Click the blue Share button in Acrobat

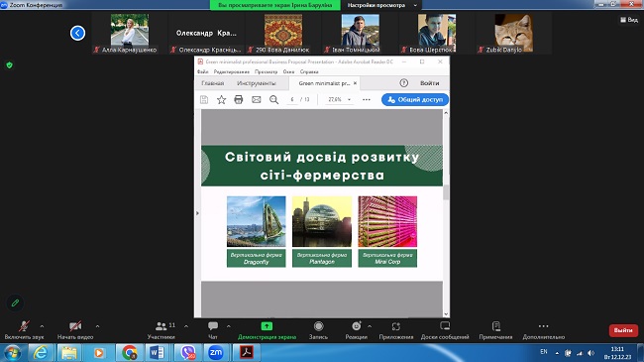point(415,99)
